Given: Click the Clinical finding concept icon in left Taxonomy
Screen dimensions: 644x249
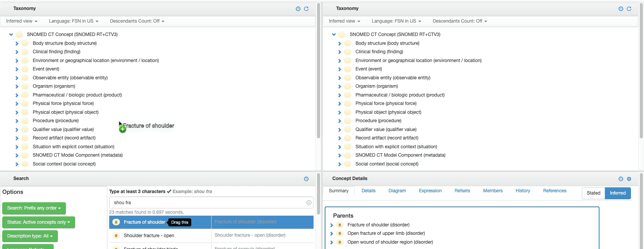Looking at the screenshot, I should [x=25, y=52].
